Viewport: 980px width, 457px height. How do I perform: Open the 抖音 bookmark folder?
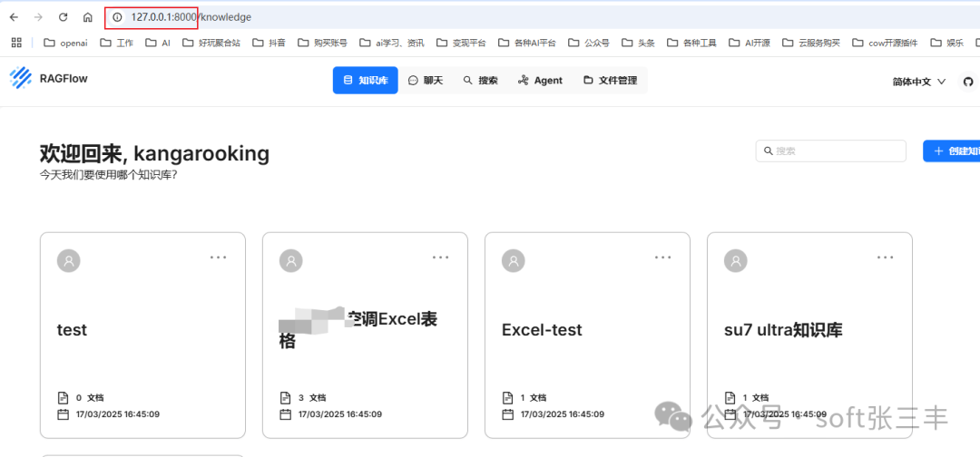(x=269, y=44)
